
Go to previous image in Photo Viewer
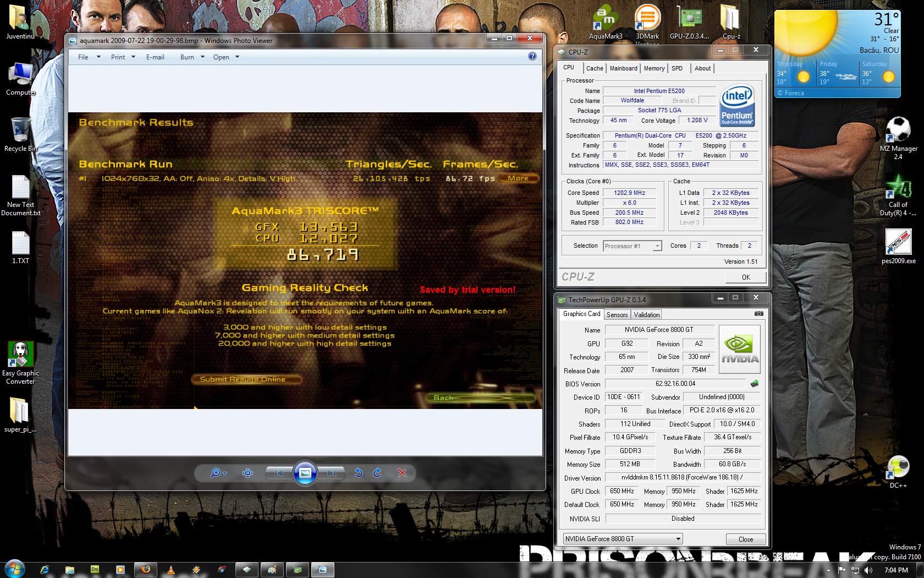(279, 473)
